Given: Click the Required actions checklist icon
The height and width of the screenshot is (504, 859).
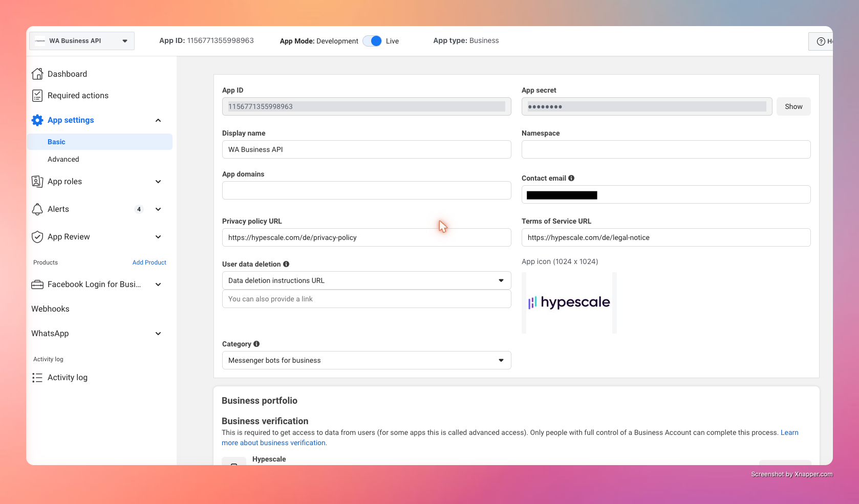Looking at the screenshot, I should point(37,96).
